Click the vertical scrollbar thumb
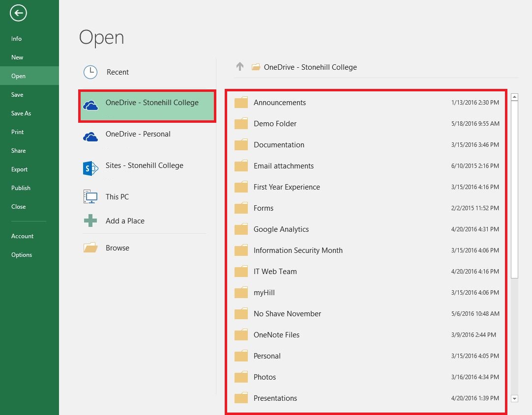Image resolution: width=532 pixels, height=415 pixels. [514, 190]
